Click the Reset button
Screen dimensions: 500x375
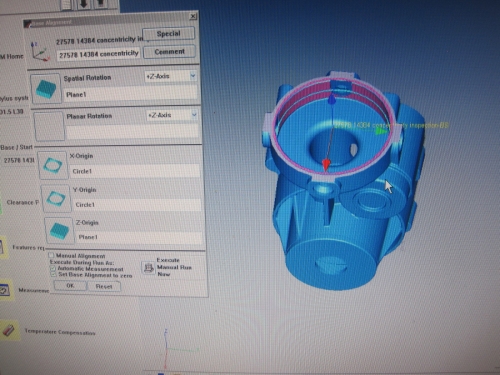104,286
